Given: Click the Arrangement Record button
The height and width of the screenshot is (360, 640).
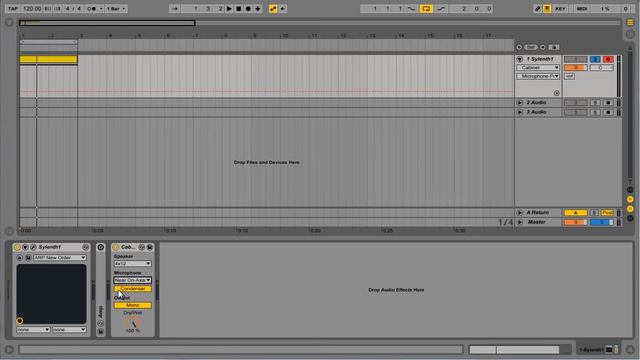Looking at the screenshot, I should coord(248,9).
